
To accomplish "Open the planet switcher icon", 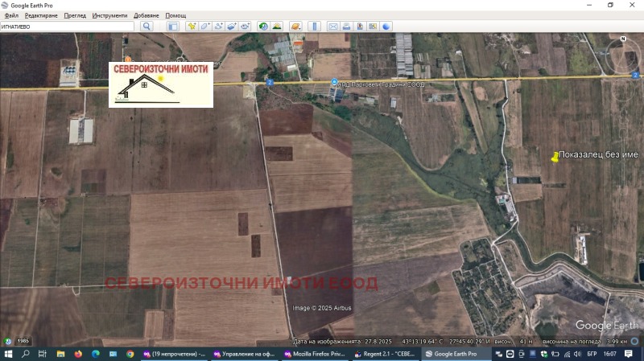I will 295,27.
